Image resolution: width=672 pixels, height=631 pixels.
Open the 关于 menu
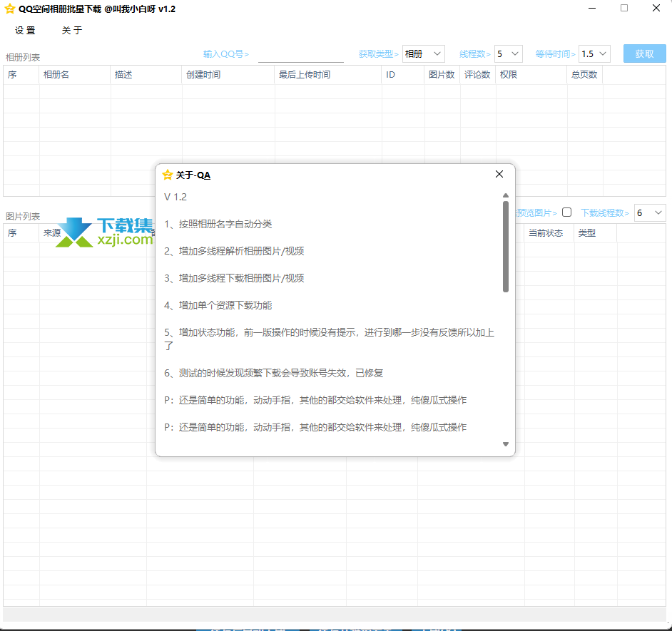point(71,31)
